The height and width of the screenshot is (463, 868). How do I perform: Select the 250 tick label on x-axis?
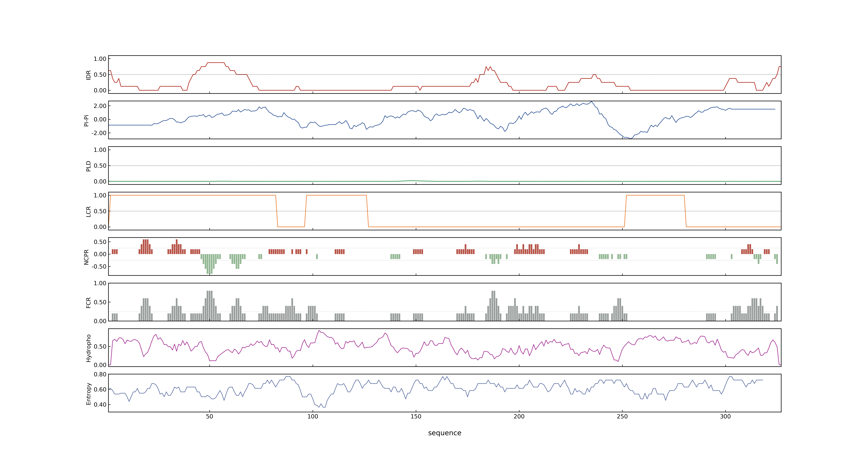pos(622,416)
